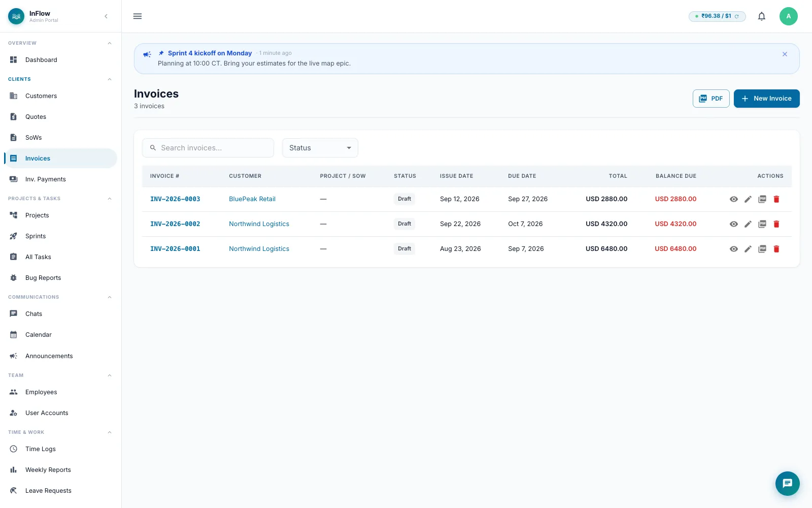
Task: Open Northwind Logistics link for INV-2026-0002
Action: click(259, 224)
